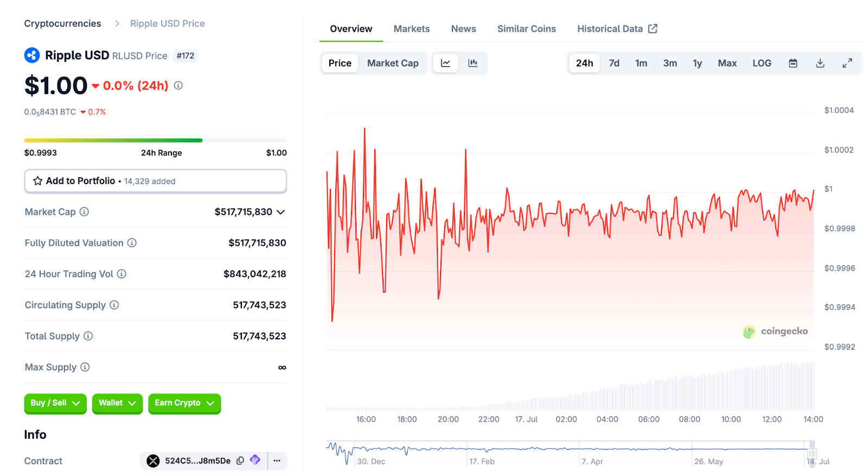Viewport: 868px width, 474px height.
Task: Click the purple wallet icon beside contract
Action: (x=255, y=460)
